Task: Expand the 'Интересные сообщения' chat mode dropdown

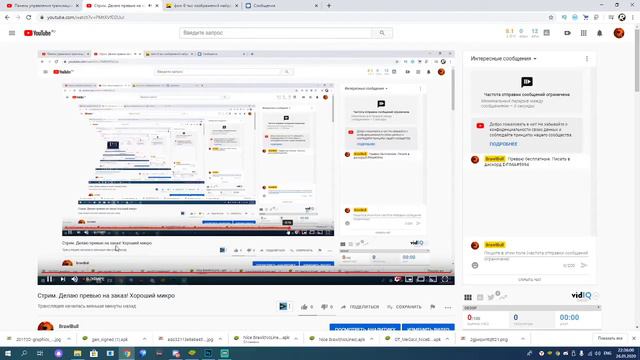Action: [503, 58]
